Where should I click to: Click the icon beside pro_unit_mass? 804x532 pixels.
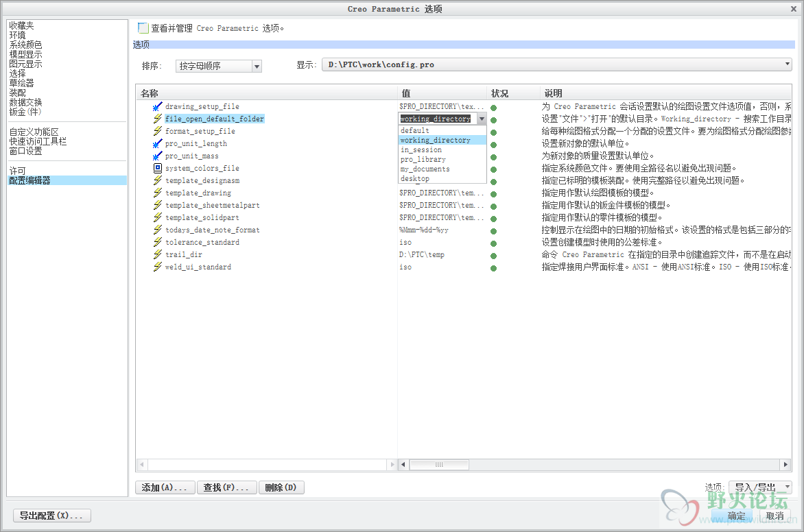157,156
